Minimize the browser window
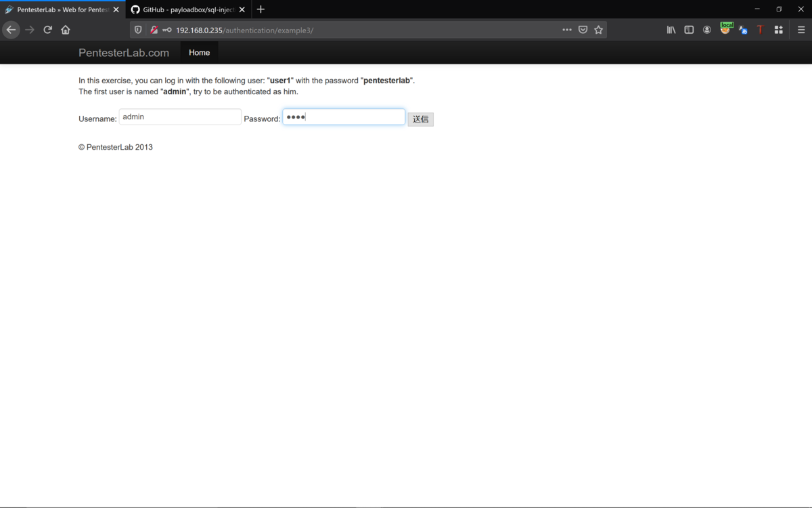The image size is (812, 508). [x=757, y=9]
